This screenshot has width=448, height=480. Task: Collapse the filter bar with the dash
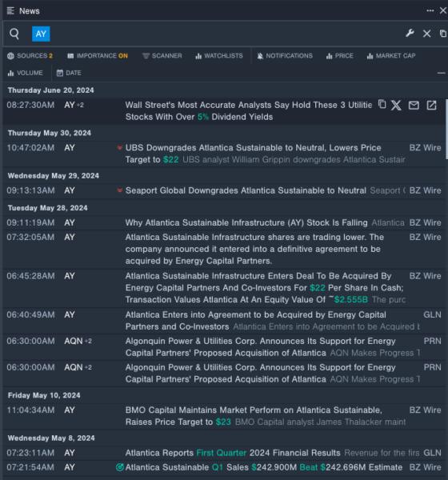[x=442, y=73]
